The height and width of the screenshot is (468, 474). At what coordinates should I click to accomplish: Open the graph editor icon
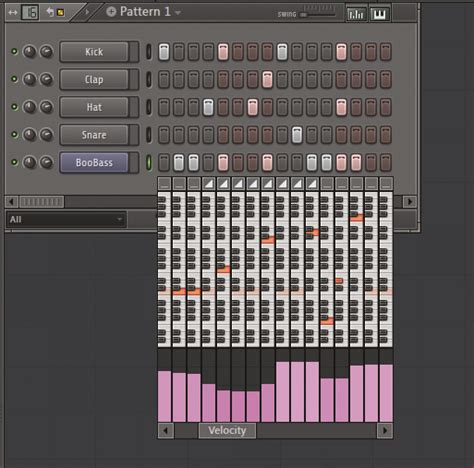[356, 14]
